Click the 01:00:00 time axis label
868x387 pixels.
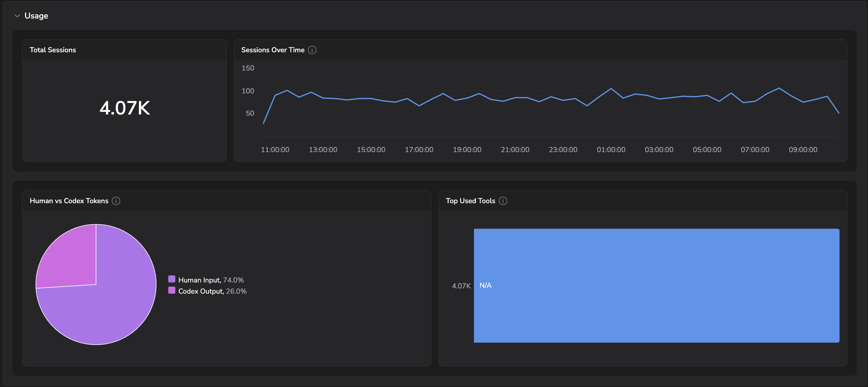611,149
